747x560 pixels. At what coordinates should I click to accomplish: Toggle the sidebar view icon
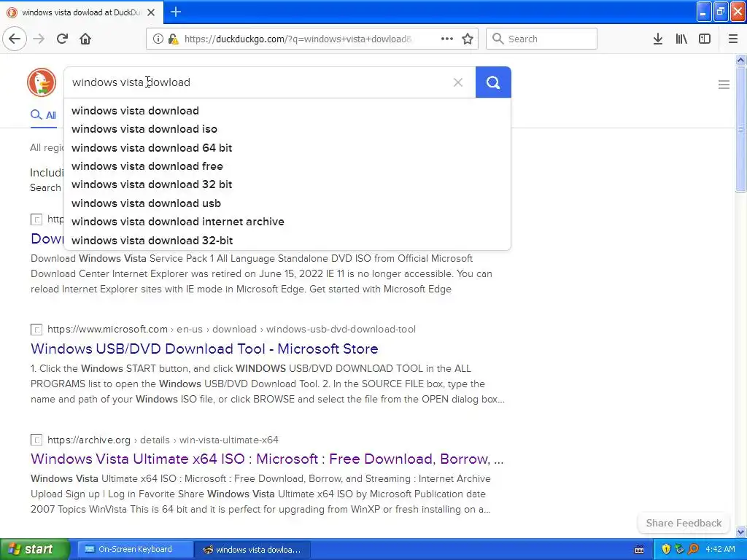tap(705, 39)
